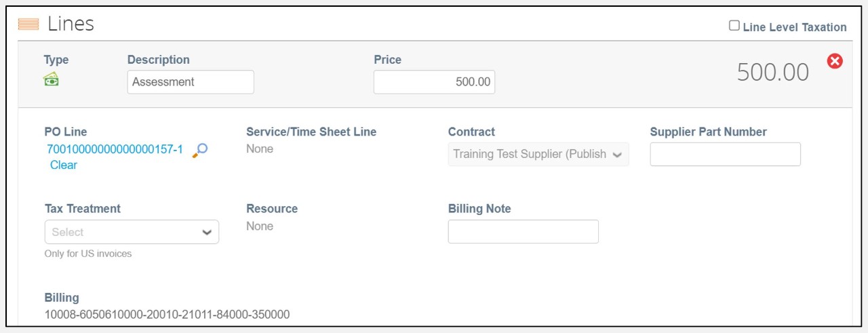Click the 'Only for US invoices' hint
This screenshot has height=333, width=868.
pos(88,254)
